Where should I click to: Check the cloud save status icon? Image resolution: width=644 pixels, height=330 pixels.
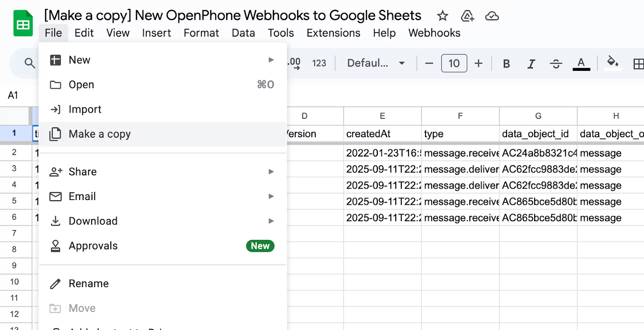(492, 16)
